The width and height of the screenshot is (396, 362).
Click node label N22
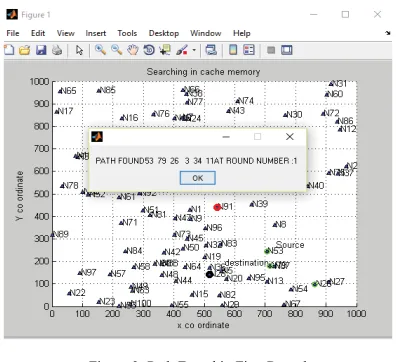click(x=78, y=293)
